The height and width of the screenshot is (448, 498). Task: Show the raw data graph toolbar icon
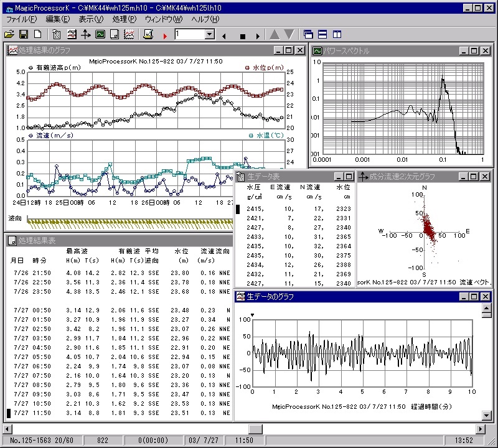tap(72, 34)
